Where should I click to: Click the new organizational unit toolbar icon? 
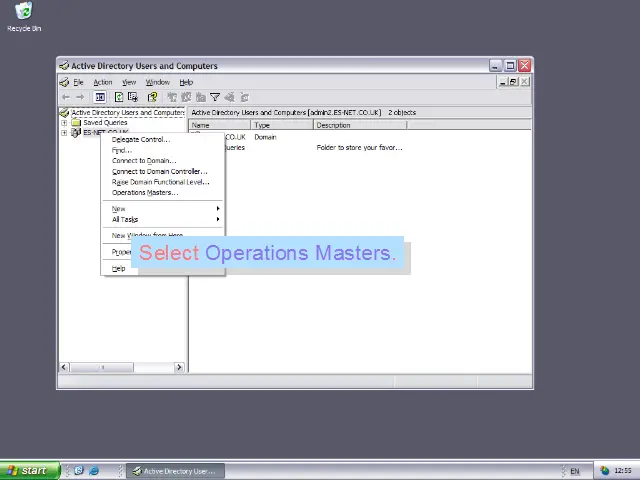(201, 97)
